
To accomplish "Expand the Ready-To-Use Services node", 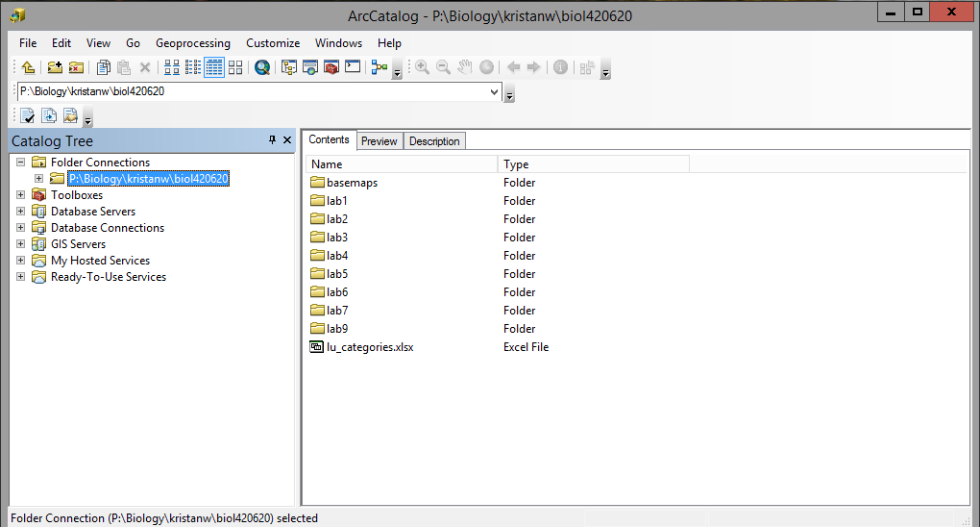I will tap(20, 276).
